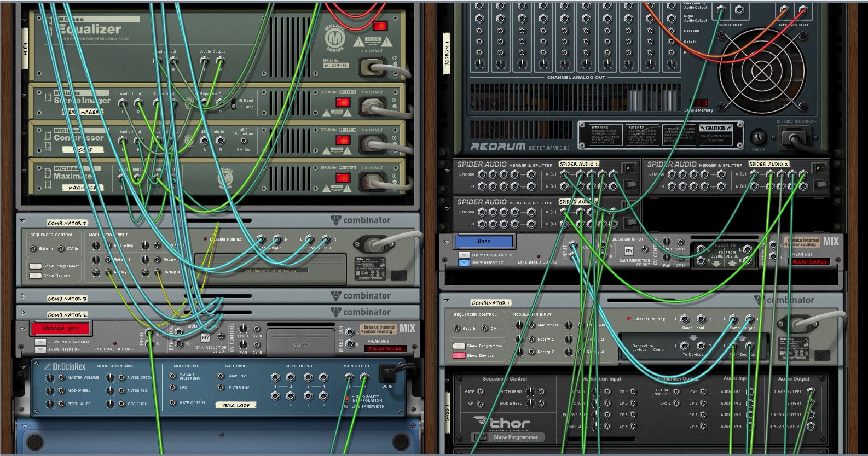
Task: Collapse the Combinator 1 device
Action: pos(447,300)
